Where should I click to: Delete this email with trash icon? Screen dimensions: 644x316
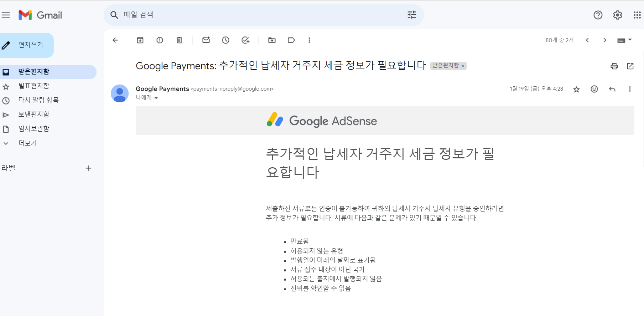click(x=180, y=40)
